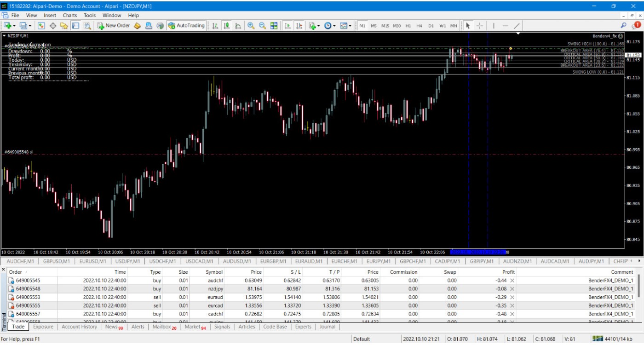
Task: Switch chart to candlesticks view
Action: coord(226,26)
